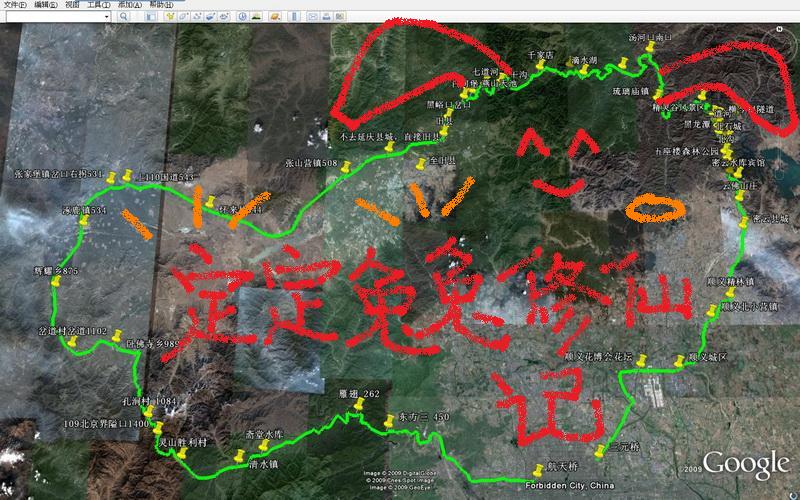Viewport: 800px width, 500px height.
Task: Click the email envelope icon
Action: [x=313, y=16]
